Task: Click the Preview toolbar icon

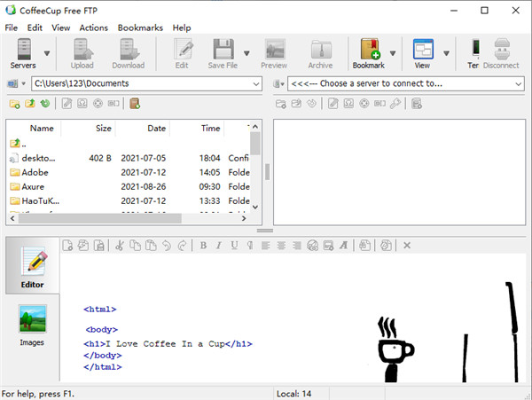Action: [x=275, y=49]
